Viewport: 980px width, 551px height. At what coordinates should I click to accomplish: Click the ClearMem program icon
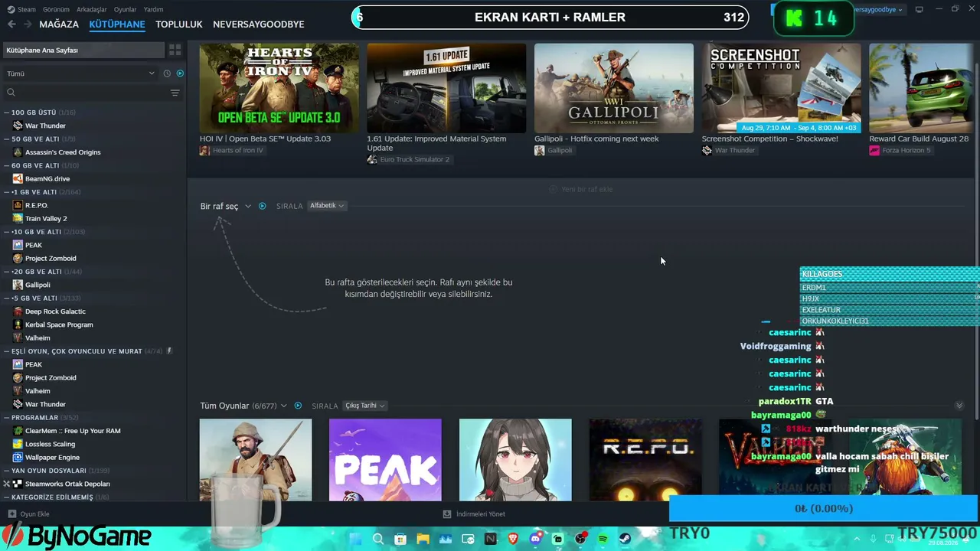[x=18, y=431]
